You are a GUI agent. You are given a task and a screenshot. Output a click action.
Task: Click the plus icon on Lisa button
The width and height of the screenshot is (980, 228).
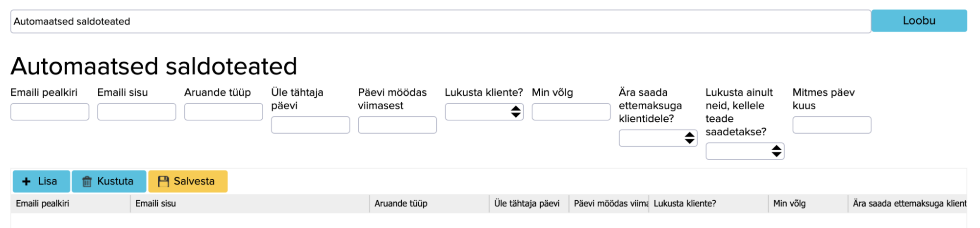[26, 182]
